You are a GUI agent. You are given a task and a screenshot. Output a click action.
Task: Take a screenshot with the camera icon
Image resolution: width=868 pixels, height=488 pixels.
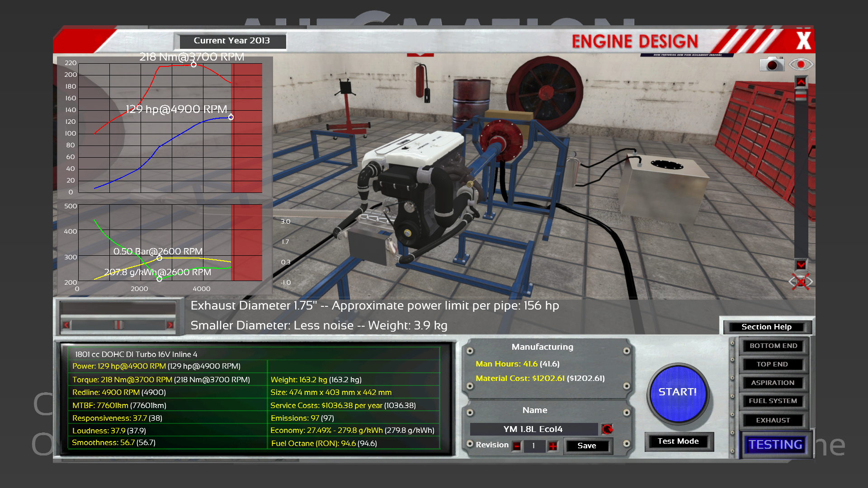[772, 64]
